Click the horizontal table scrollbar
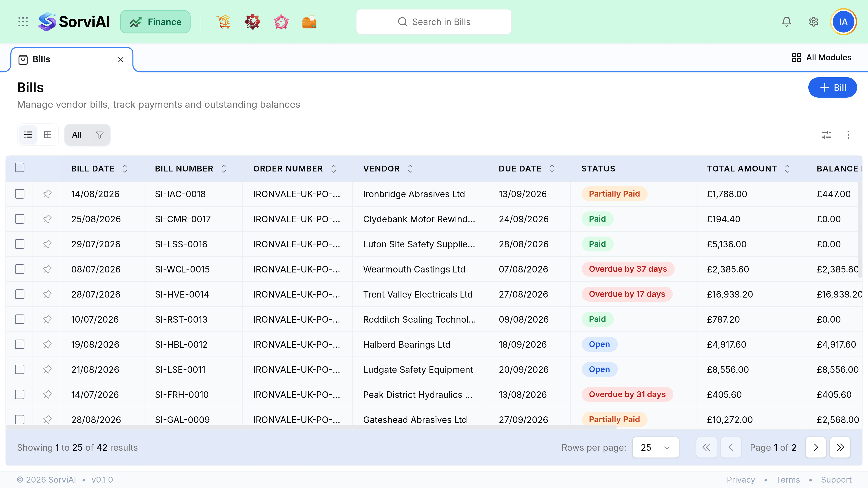This screenshot has height=488, width=868. point(311,427)
